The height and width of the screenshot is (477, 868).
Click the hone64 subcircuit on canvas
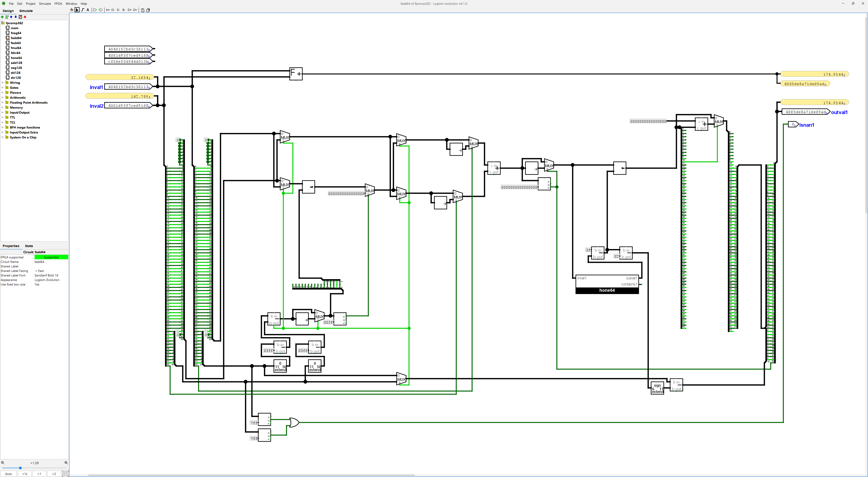(607, 284)
